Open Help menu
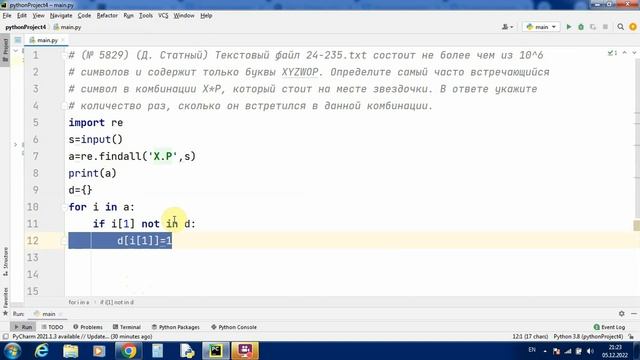The width and height of the screenshot is (640, 360). coord(206,16)
